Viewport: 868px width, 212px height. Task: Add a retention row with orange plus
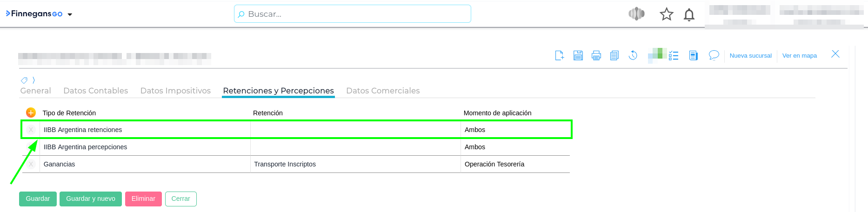tap(31, 113)
